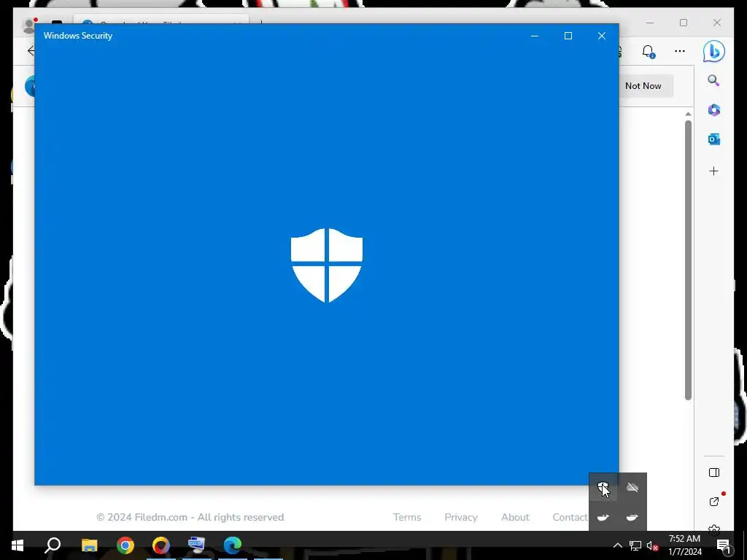Viewport: 747px width, 560px height.
Task: Minimize the Windows Security window
Action: point(535,36)
